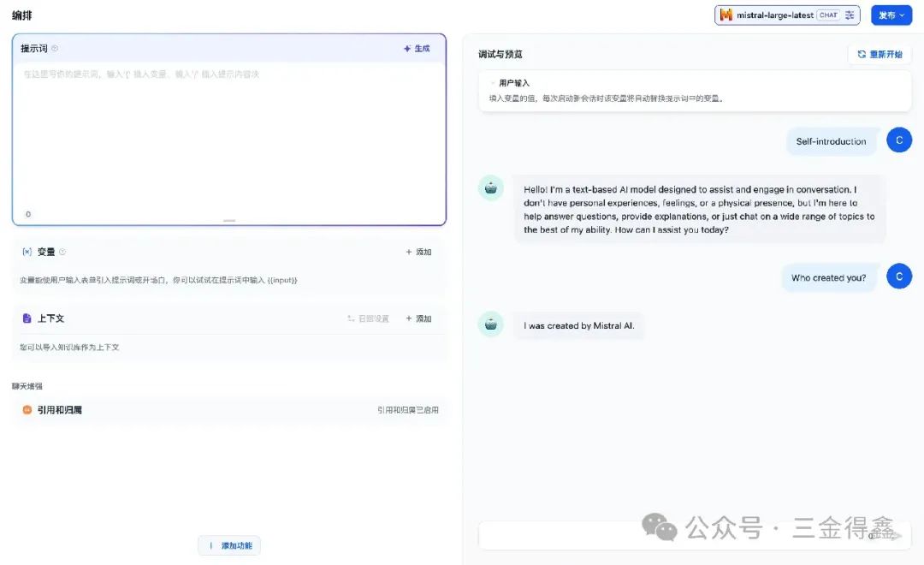Click the 上下文 document icon
The image size is (924, 565).
27,318
